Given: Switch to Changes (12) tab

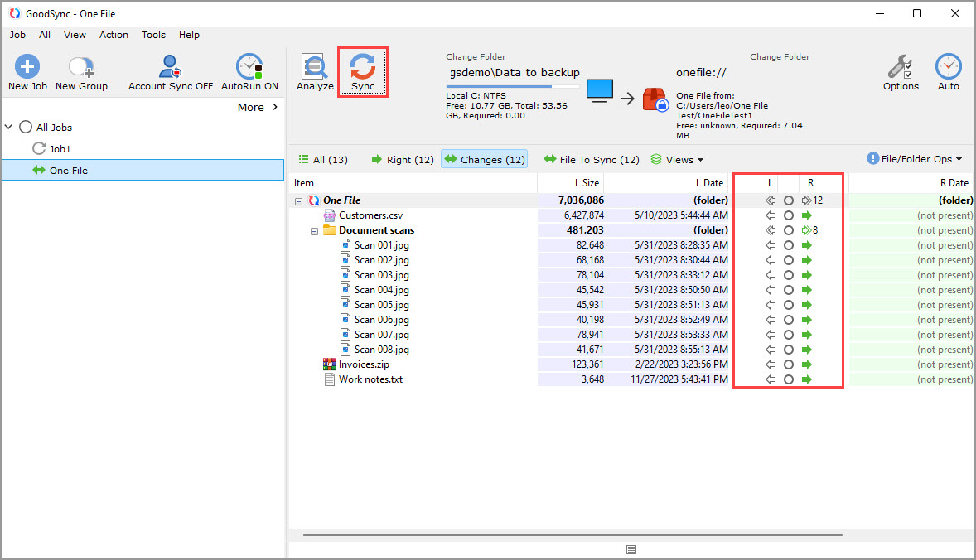Looking at the screenshot, I should [485, 159].
